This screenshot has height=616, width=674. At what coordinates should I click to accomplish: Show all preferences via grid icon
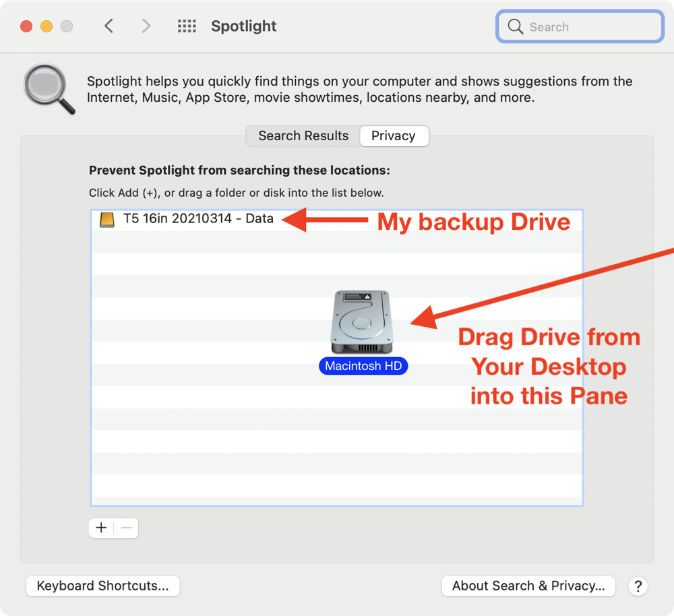coord(187,26)
